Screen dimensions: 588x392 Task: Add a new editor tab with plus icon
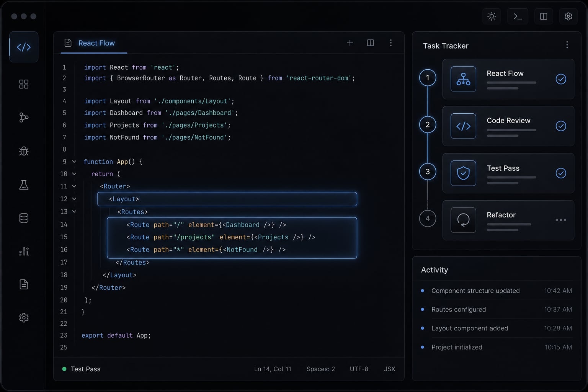[350, 43]
